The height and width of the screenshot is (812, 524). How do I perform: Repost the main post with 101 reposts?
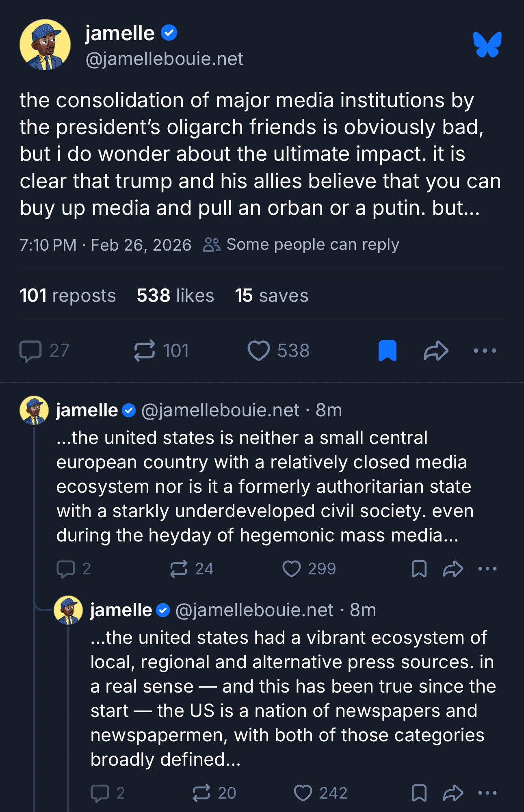145,351
